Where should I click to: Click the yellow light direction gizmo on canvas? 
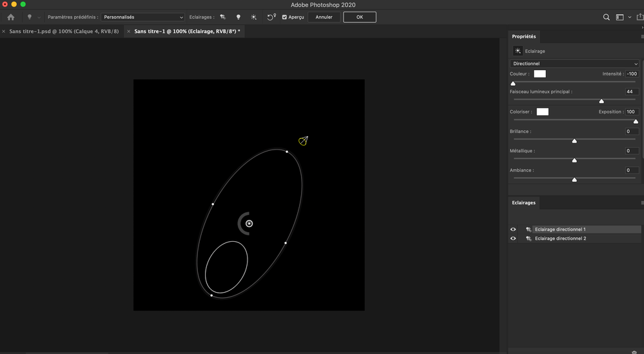(x=303, y=141)
